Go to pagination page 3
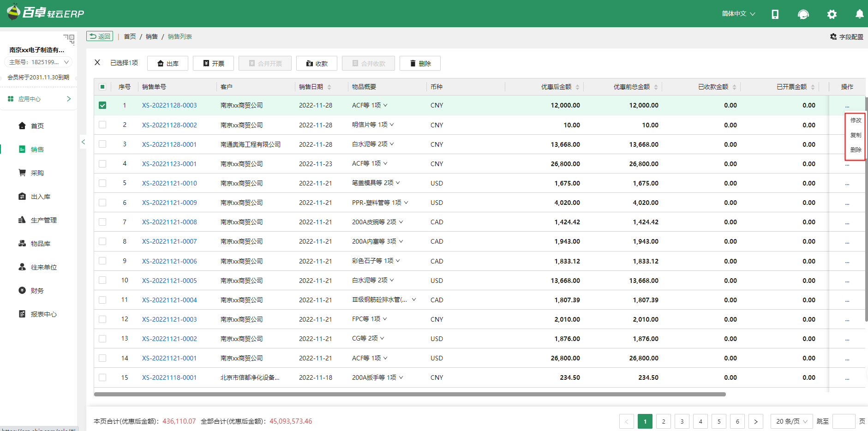 pos(682,421)
